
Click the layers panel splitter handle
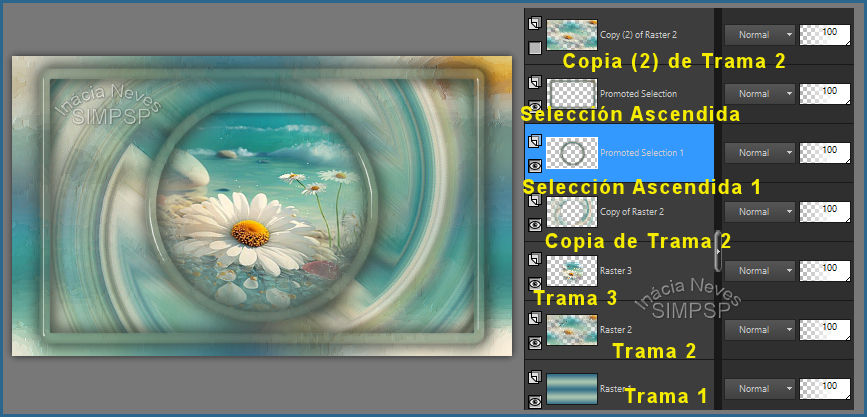point(718,251)
